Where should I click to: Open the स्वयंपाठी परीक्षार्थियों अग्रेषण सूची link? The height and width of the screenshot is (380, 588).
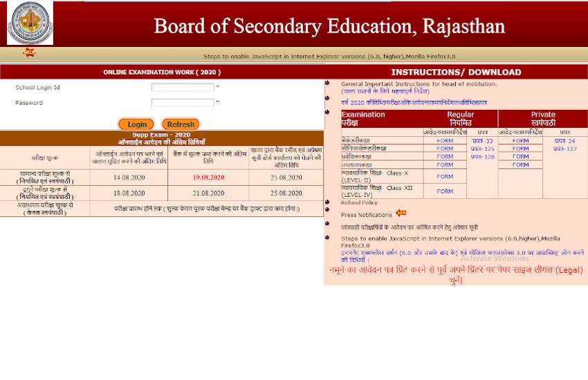click(409, 227)
